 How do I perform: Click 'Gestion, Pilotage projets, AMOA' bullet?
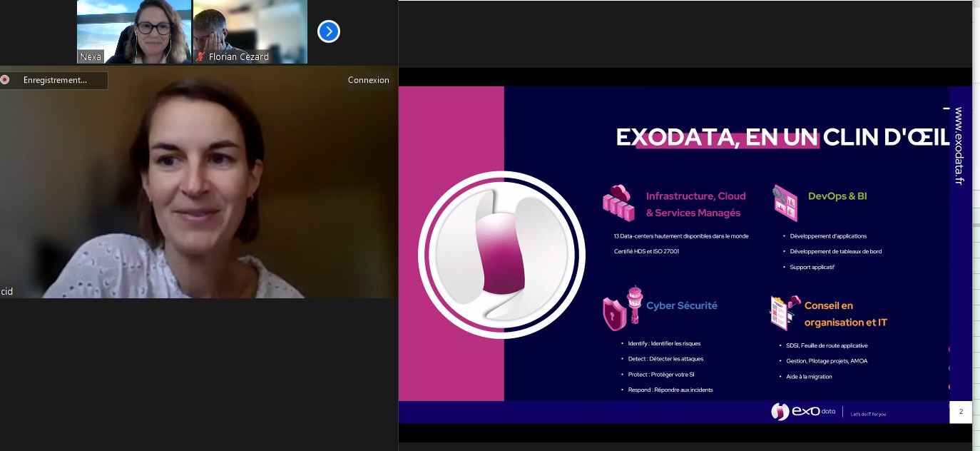click(x=827, y=361)
